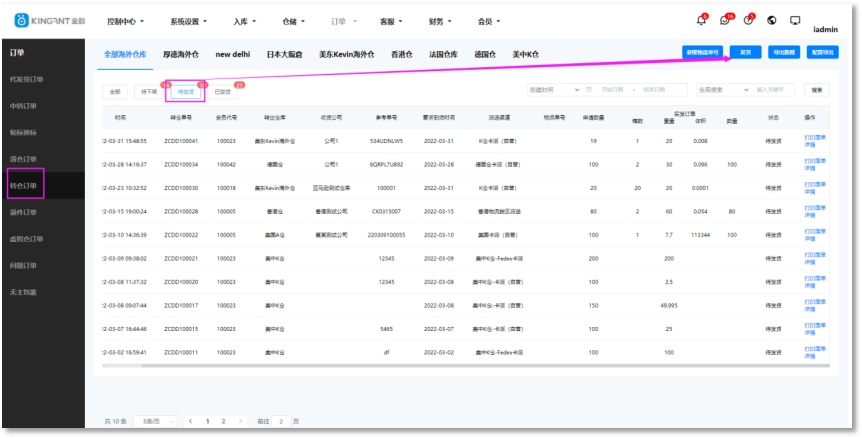Open the calendar icon in date range
This screenshot has height=438, width=862.
pos(589,90)
